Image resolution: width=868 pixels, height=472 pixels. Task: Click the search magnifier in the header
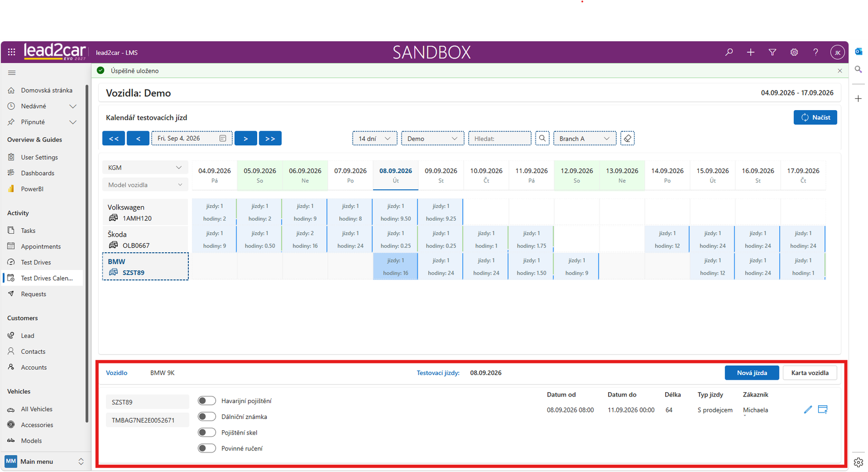[x=729, y=52]
